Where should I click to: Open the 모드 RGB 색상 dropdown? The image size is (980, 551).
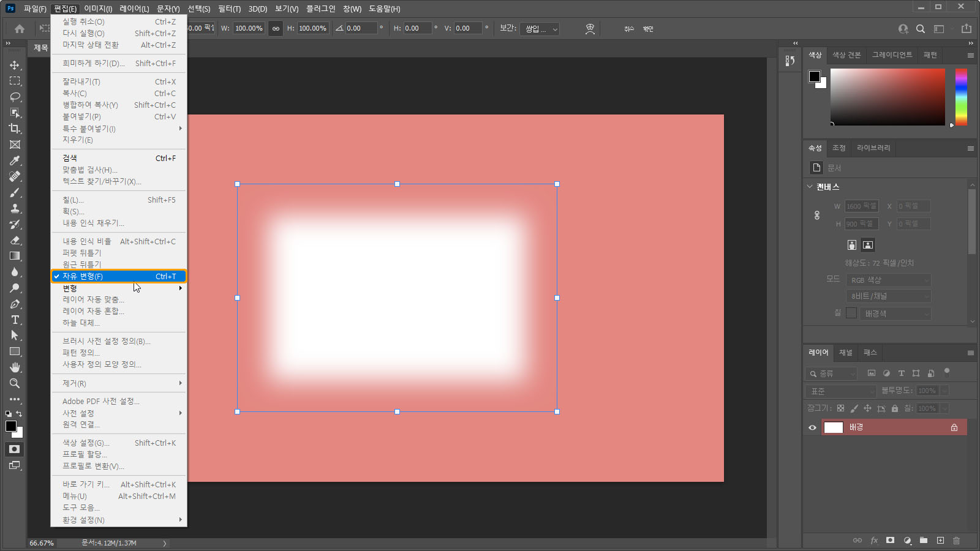click(x=889, y=280)
